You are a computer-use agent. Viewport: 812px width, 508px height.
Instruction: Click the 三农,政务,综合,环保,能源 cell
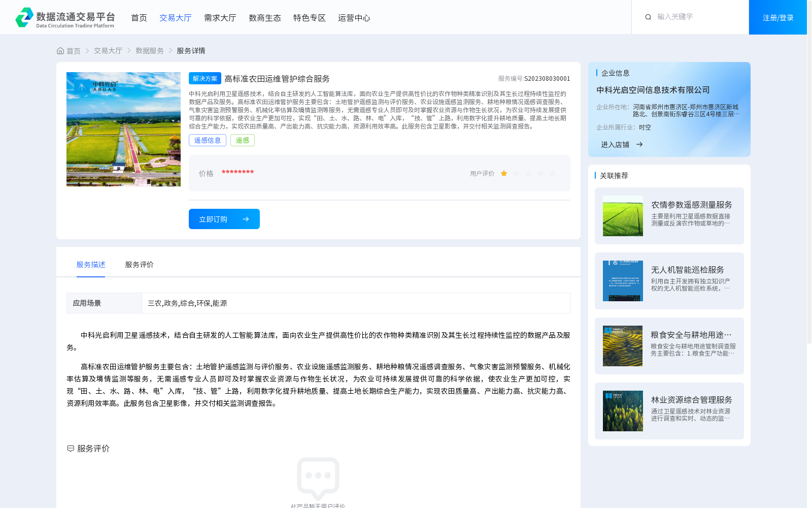[356, 303]
